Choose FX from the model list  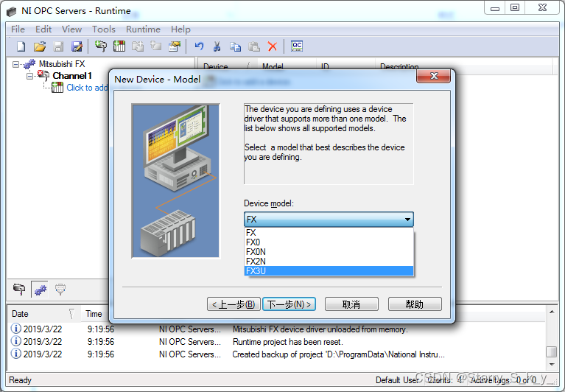pyautogui.click(x=329, y=233)
